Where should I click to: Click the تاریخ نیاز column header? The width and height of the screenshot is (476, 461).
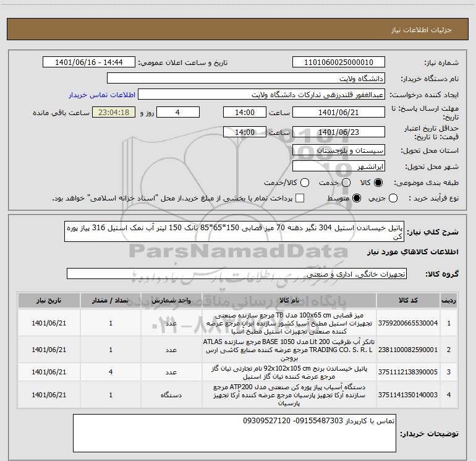[49, 301]
